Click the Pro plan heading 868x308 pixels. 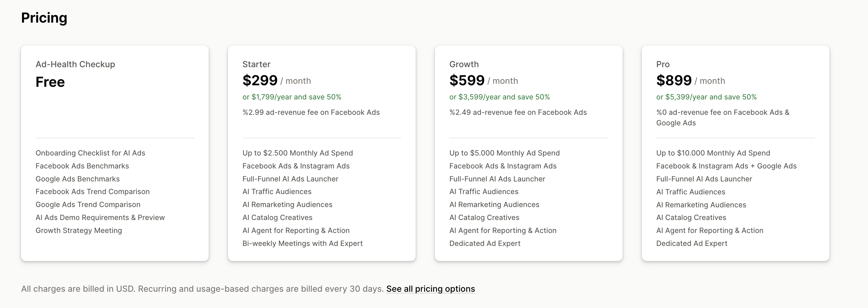click(x=663, y=64)
